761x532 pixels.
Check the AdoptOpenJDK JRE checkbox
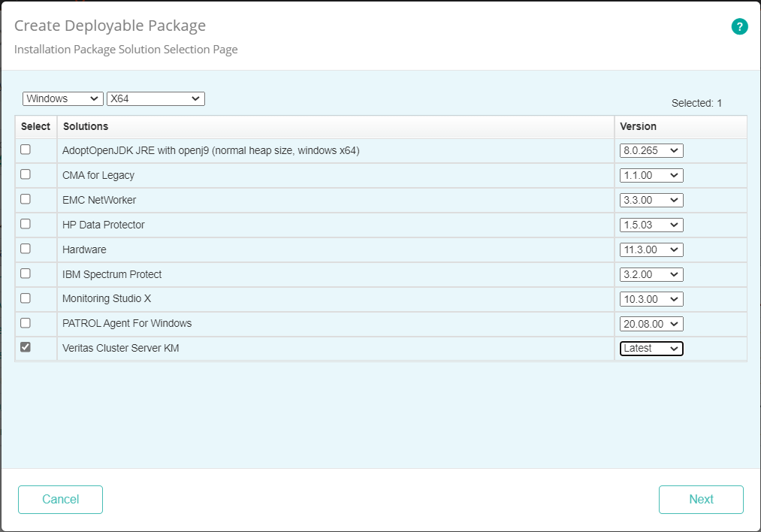pos(27,150)
